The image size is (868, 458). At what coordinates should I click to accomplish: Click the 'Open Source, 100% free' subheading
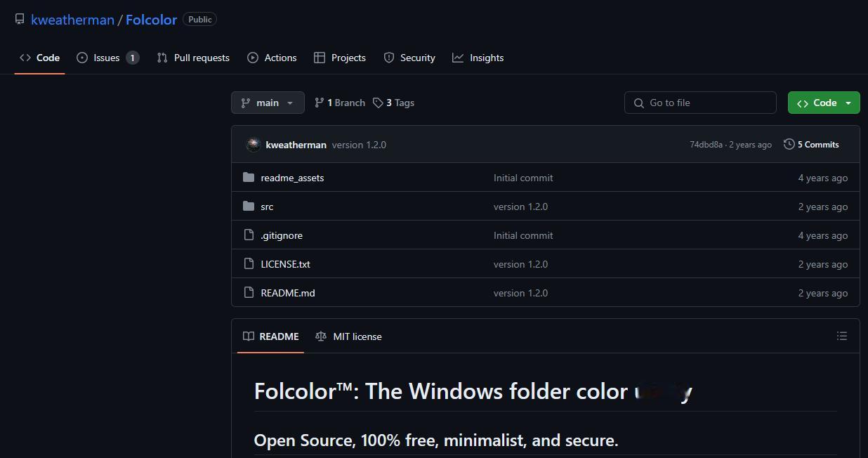tap(436, 440)
